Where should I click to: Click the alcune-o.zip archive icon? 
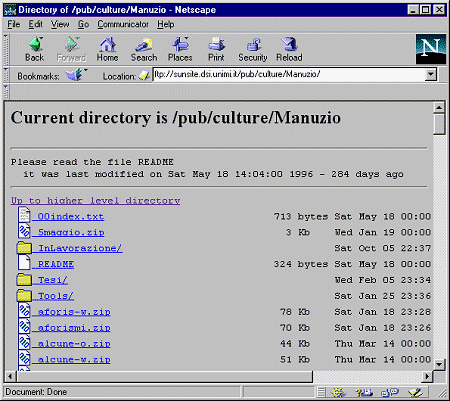tap(24, 342)
